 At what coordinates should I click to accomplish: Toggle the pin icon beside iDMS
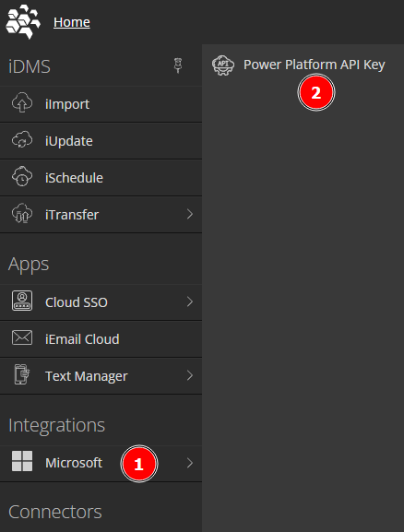pos(178,65)
